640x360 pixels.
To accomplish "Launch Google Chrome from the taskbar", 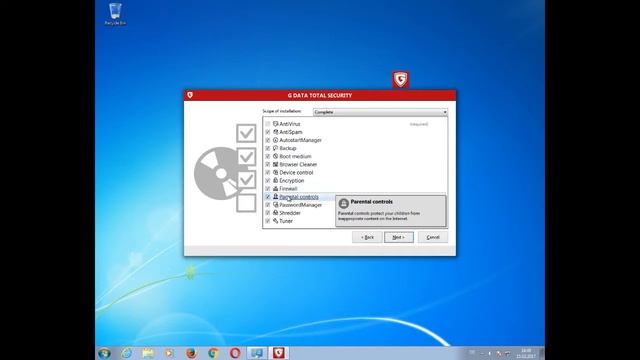I will 213,353.
